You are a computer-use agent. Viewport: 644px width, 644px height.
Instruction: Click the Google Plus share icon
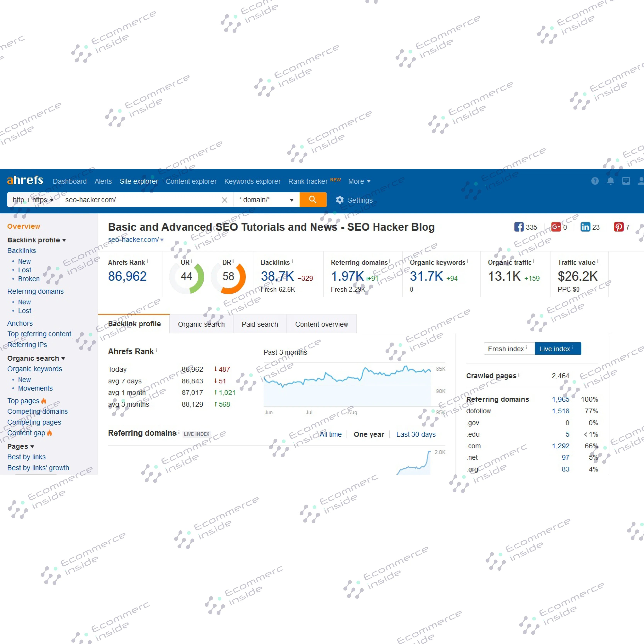click(556, 227)
